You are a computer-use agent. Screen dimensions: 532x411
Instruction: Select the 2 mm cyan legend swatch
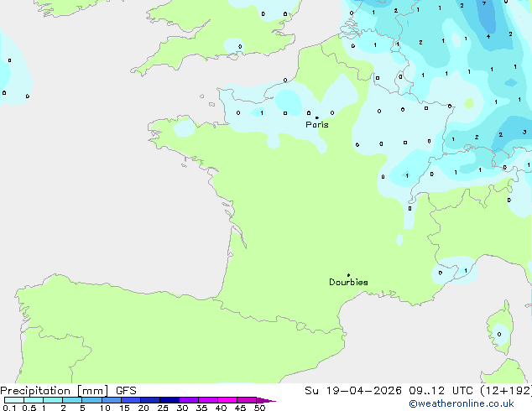tap(72, 400)
